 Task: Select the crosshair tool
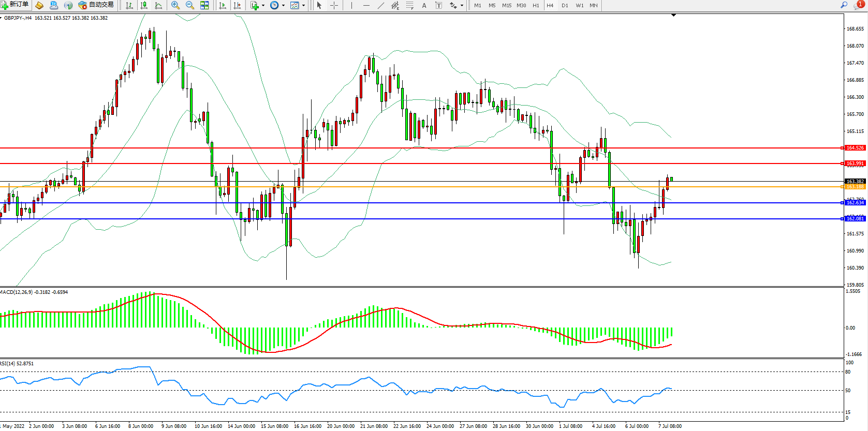pos(334,5)
